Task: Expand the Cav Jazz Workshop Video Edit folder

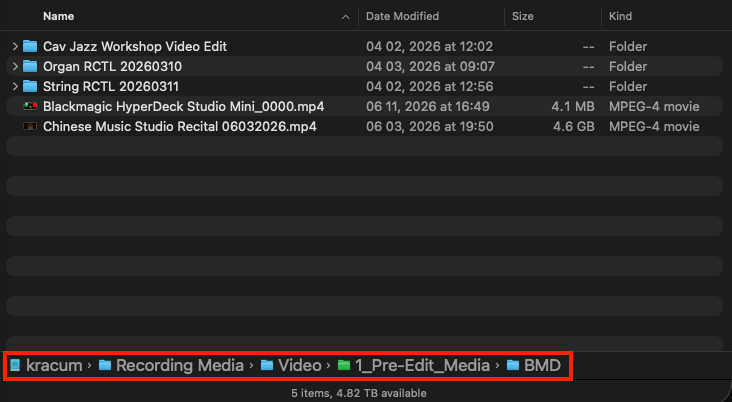Action: click(x=15, y=46)
